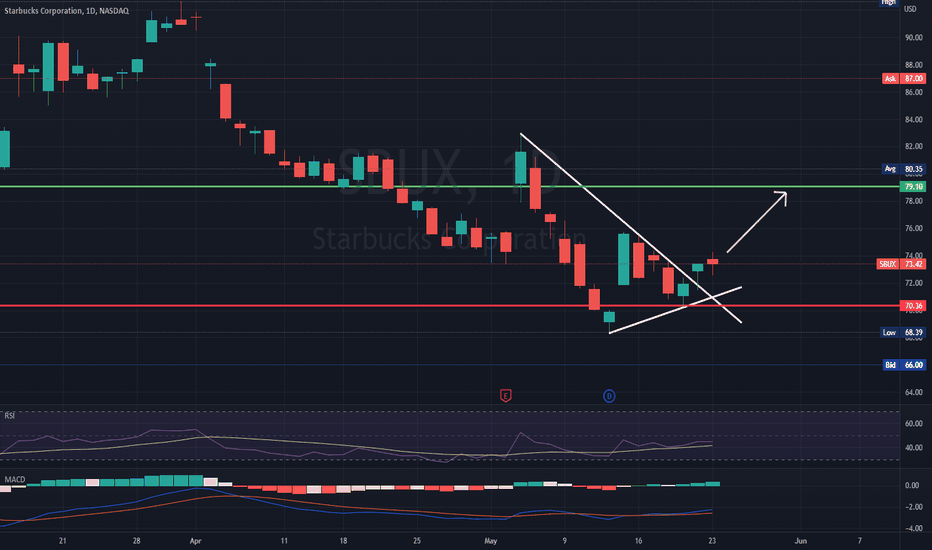Select the green horizontal line at 79.10
The image size is (932, 550).
pyautogui.click(x=450, y=187)
